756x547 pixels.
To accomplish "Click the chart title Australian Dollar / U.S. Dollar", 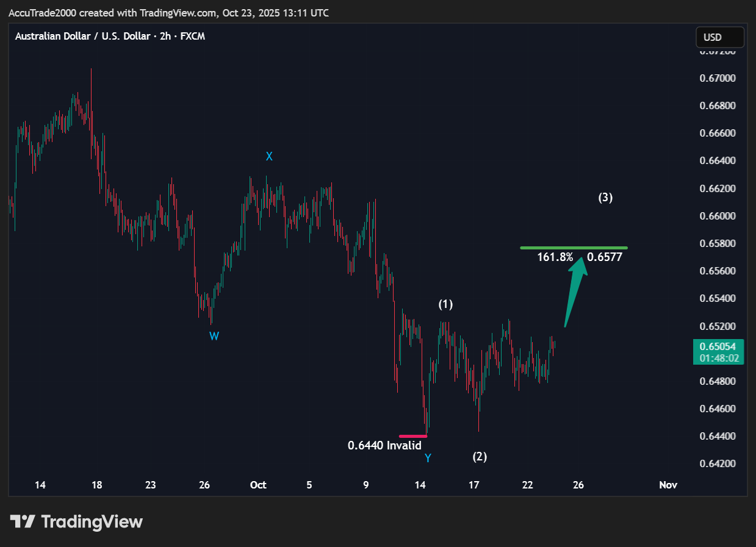I will click(82, 36).
